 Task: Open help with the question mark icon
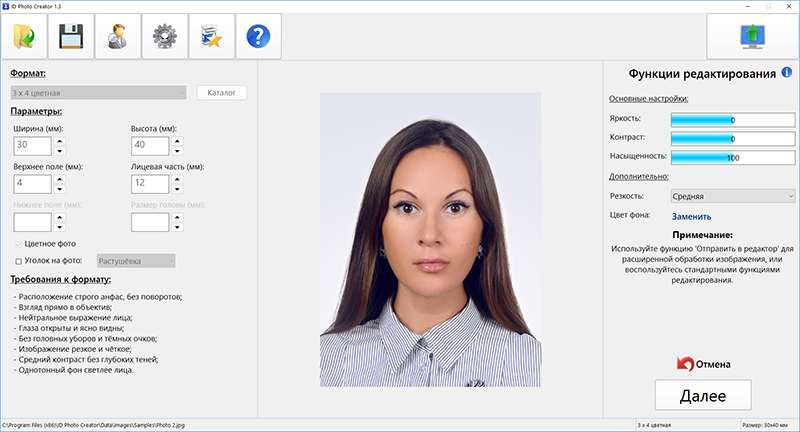point(258,37)
